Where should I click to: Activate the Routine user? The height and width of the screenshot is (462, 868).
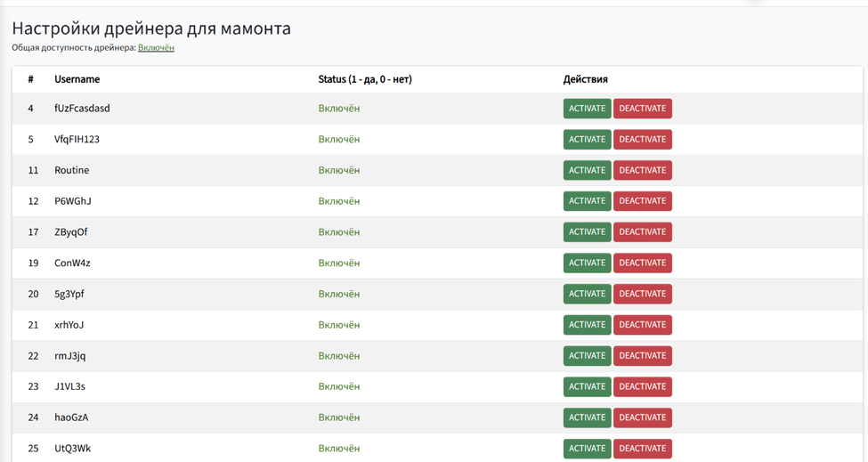click(588, 170)
